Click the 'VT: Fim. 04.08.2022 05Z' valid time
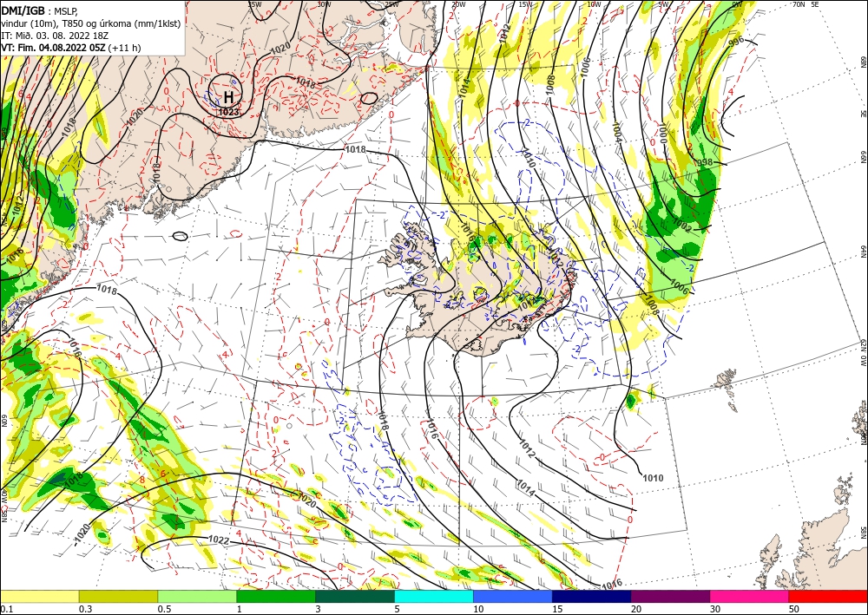This screenshot has height=615, width=868. (54, 48)
